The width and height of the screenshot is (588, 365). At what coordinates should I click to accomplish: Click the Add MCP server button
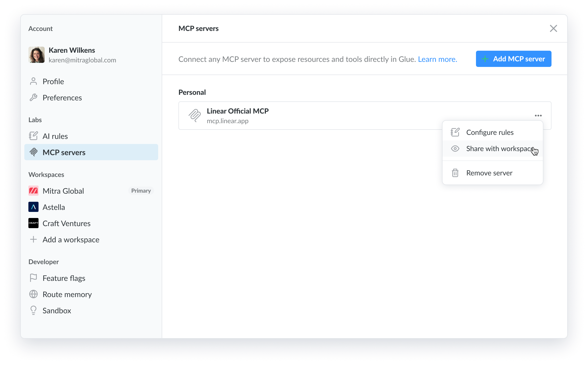coord(513,59)
